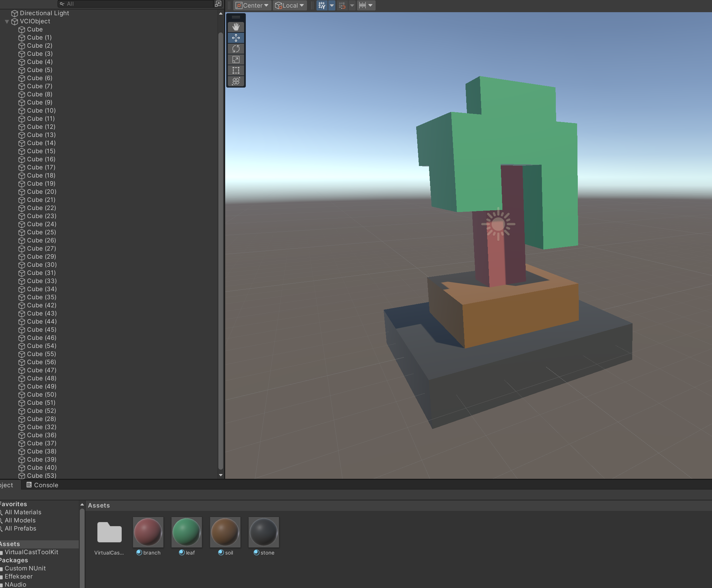Open the VirtualCastToolKit folder under Assets
This screenshot has width=712, height=588.
coord(31,552)
